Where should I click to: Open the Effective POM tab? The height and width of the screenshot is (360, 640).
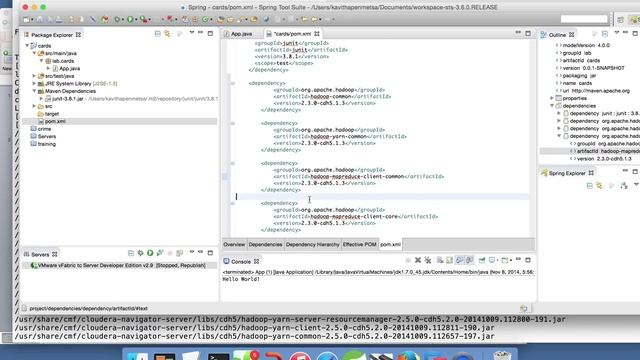point(360,244)
